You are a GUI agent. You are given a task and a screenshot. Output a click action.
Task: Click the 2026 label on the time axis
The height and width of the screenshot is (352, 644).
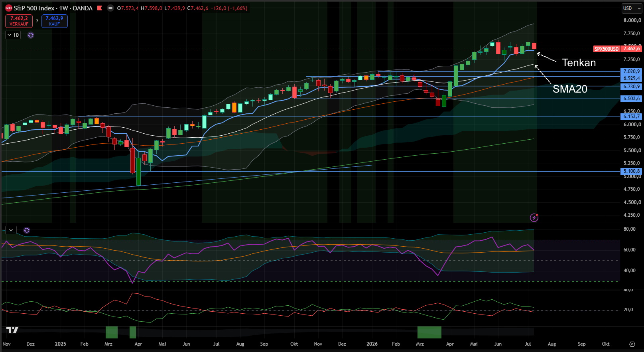click(x=372, y=344)
